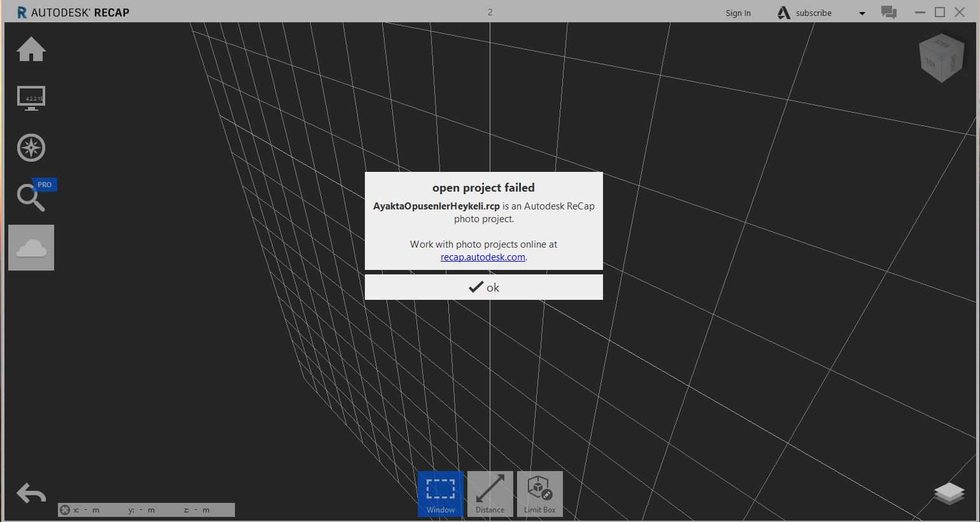Maximize the ReCap window
The image size is (980, 522).
[x=940, y=12]
